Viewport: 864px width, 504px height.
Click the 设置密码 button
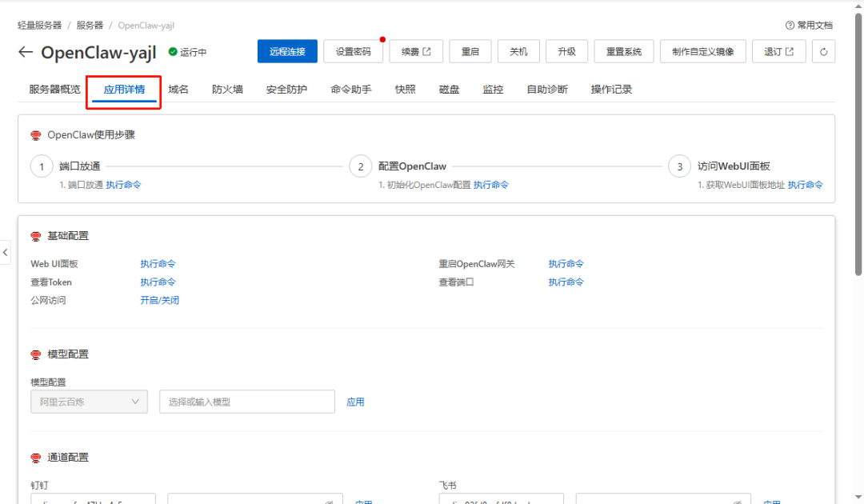[354, 51]
